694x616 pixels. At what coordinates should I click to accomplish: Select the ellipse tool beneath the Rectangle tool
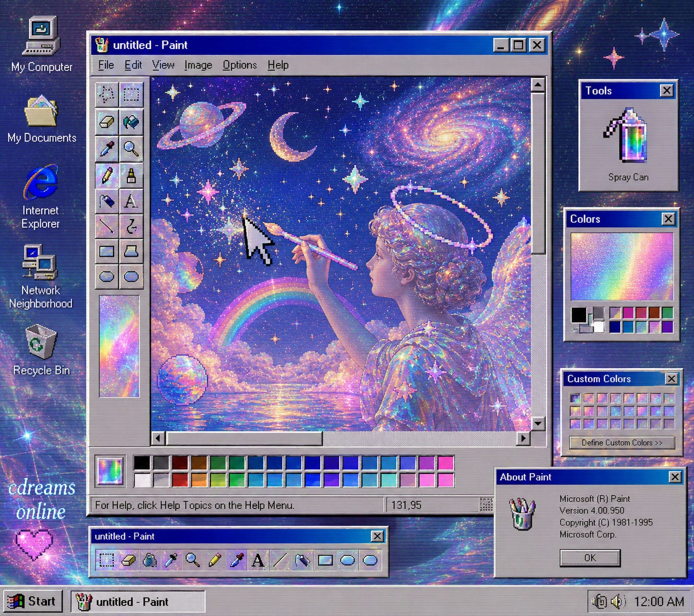point(107,276)
